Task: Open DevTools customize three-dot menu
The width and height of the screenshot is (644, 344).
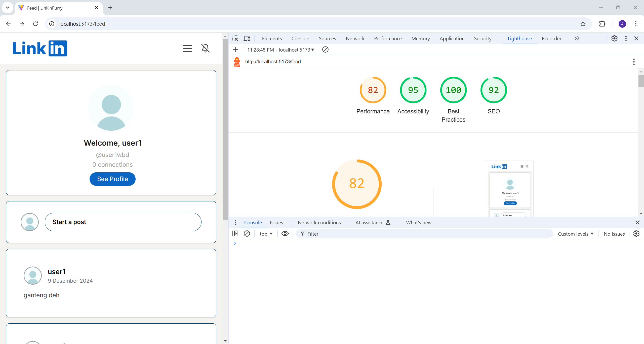Action: (x=626, y=38)
